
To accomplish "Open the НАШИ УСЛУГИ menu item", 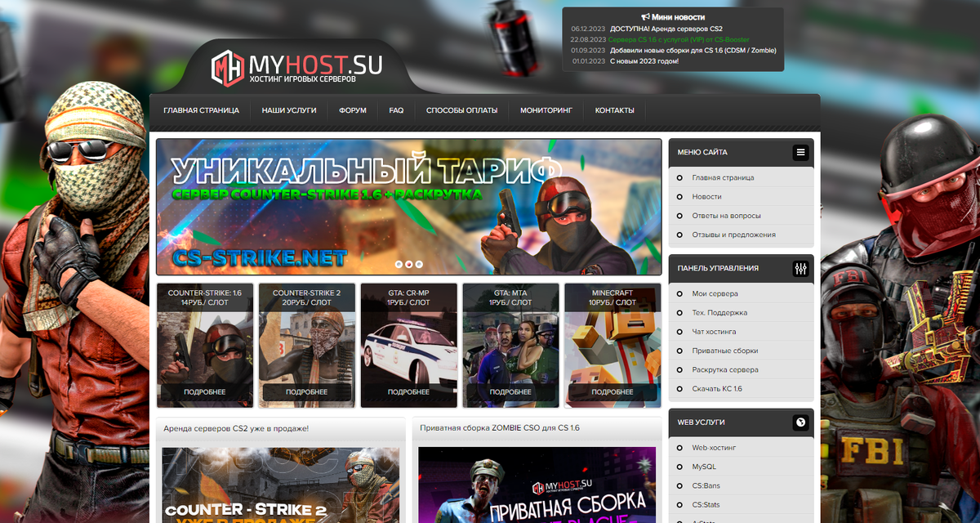I will pos(289,110).
